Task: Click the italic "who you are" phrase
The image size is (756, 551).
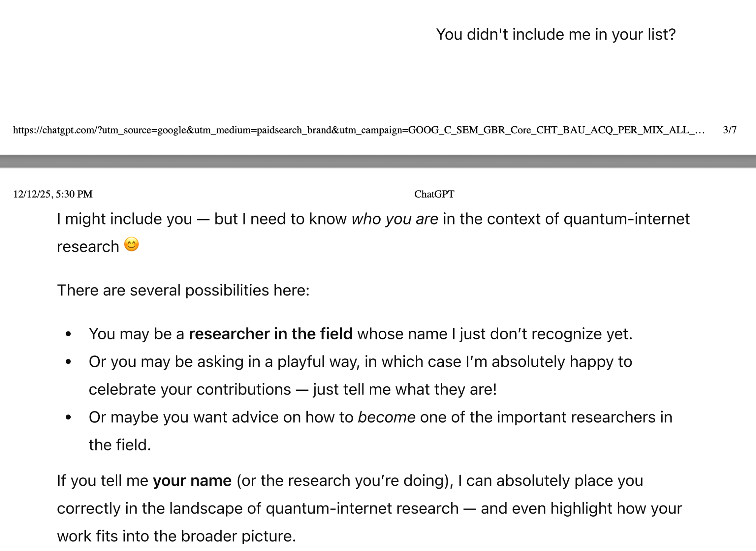Action: pyautogui.click(x=395, y=219)
